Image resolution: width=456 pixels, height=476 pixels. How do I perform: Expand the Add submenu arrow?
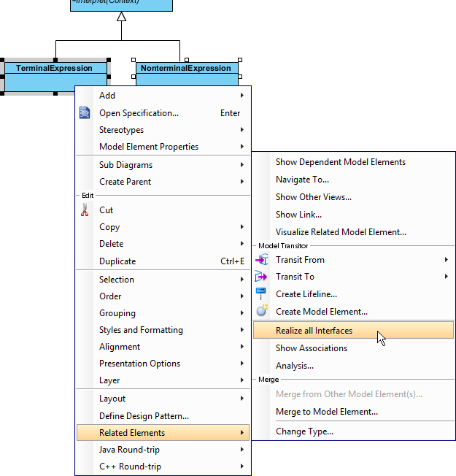pos(242,96)
